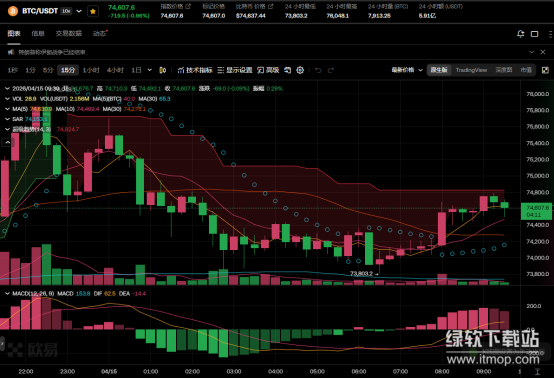Click the last price 74,607.6 in header
The height and width of the screenshot is (379, 554).
122,7
